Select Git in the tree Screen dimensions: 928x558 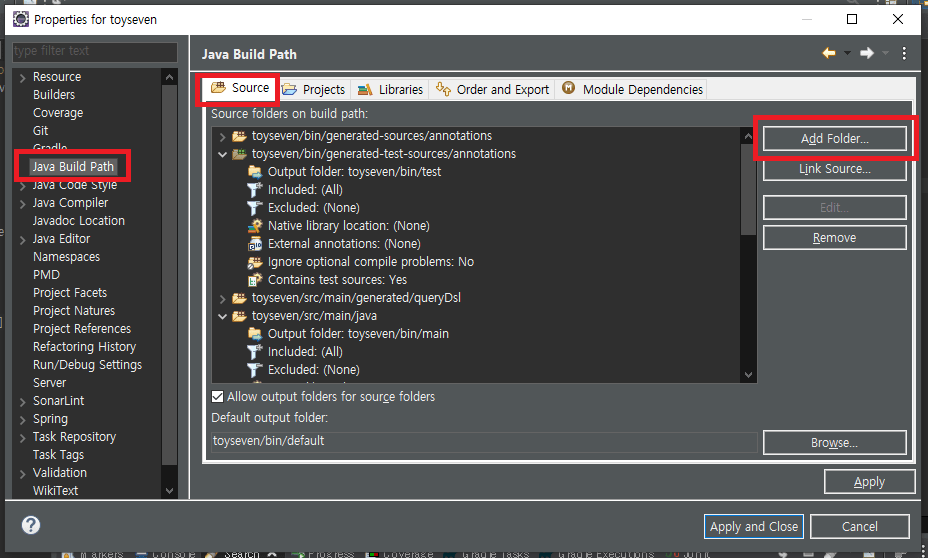(x=40, y=131)
